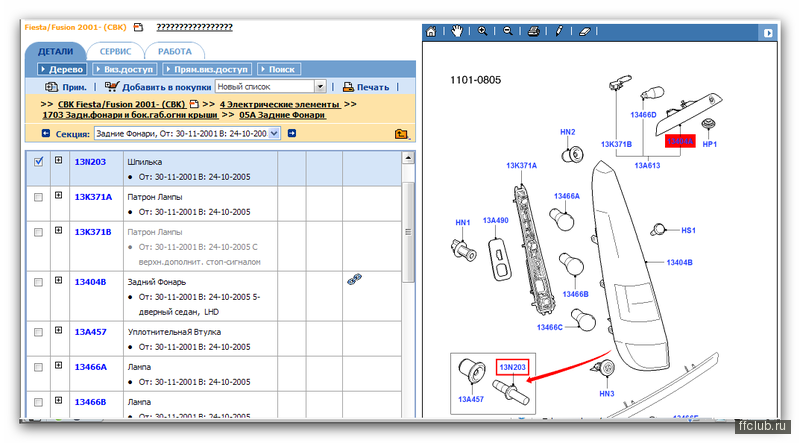Click the note icon beside Fiesta/Fusion title
This screenshot has width=800, height=443.
point(138,27)
